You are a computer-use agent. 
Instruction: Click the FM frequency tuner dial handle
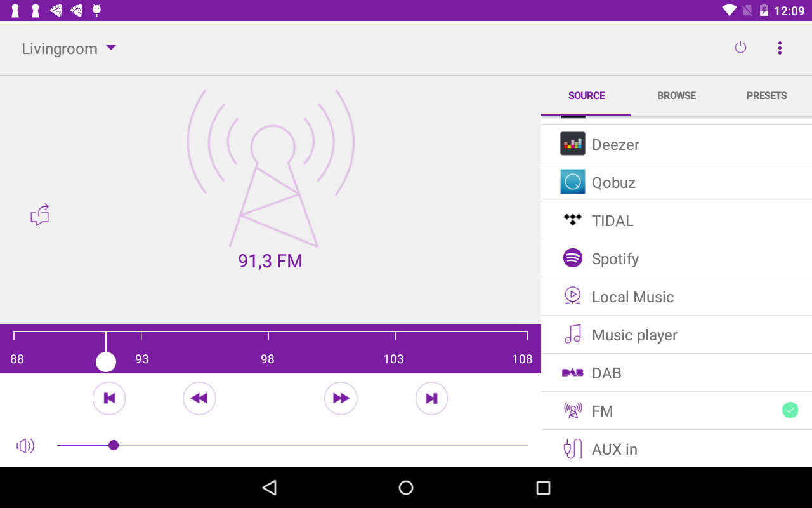point(106,362)
